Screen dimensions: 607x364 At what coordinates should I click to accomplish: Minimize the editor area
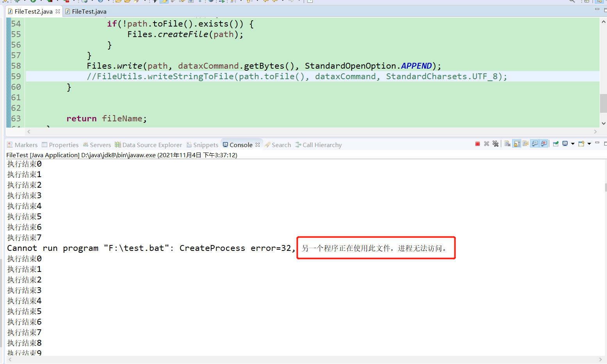pyautogui.click(x=597, y=9)
